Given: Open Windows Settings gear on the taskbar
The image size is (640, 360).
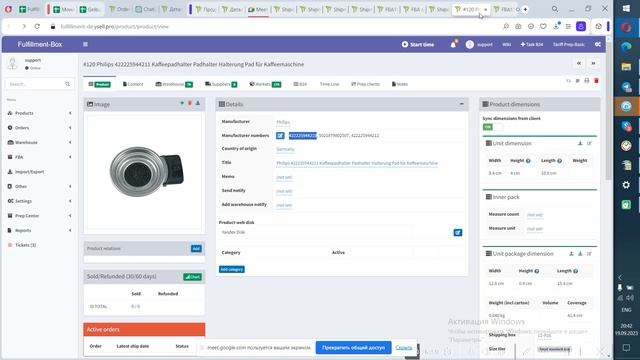Looking at the screenshot, I should [627, 185].
